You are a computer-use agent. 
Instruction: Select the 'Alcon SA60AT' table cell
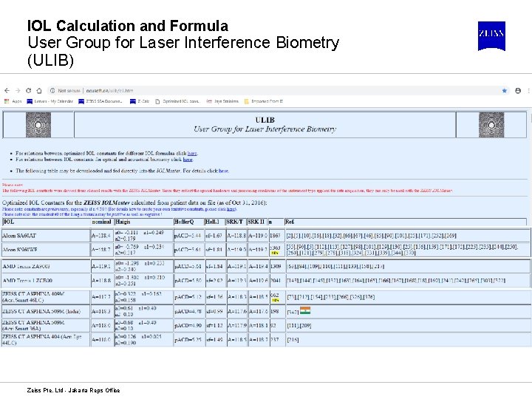pyautogui.click(x=46, y=236)
